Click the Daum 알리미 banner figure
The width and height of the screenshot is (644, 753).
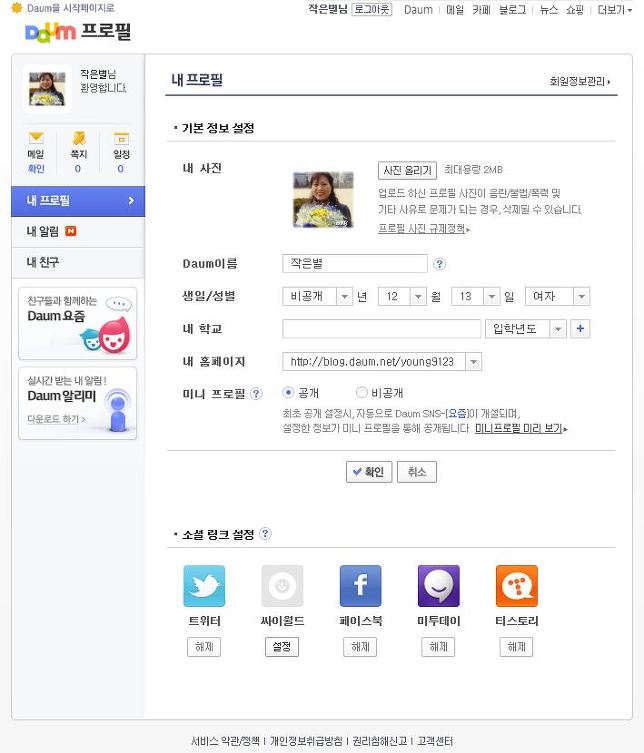coord(118,410)
